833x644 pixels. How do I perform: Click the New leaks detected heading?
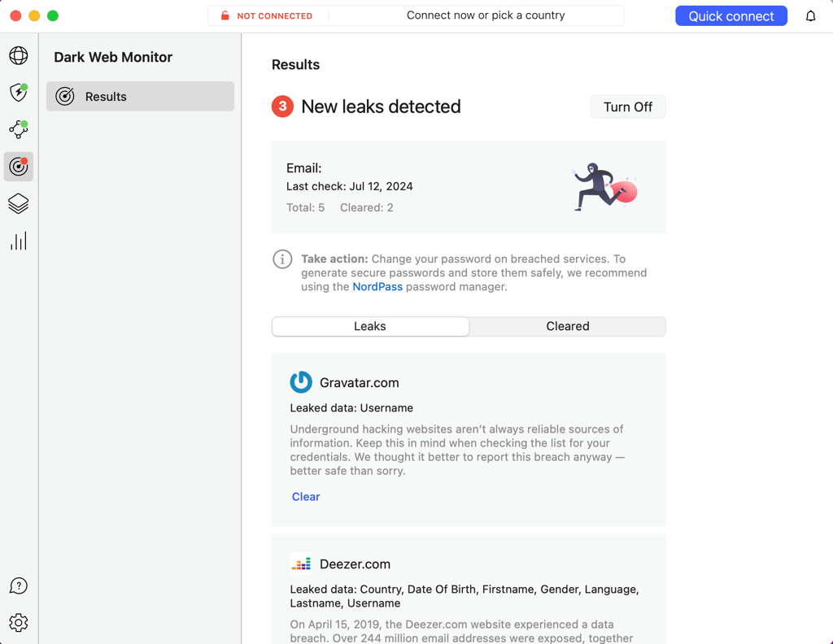coord(381,107)
